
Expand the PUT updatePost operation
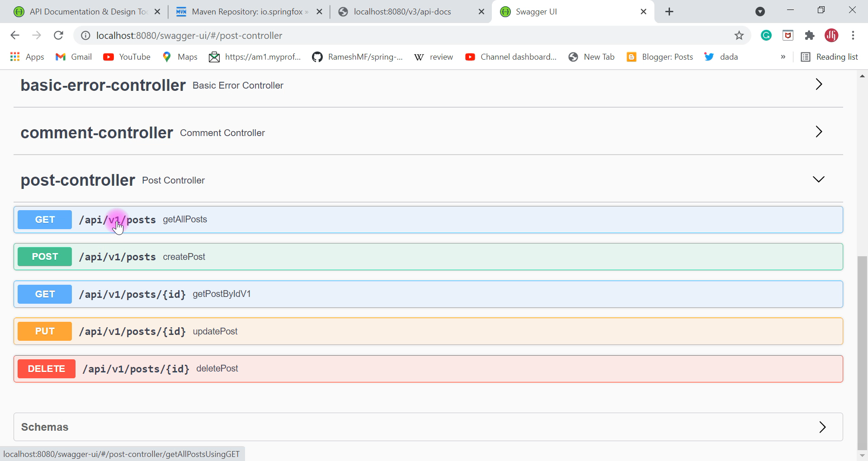(428, 331)
